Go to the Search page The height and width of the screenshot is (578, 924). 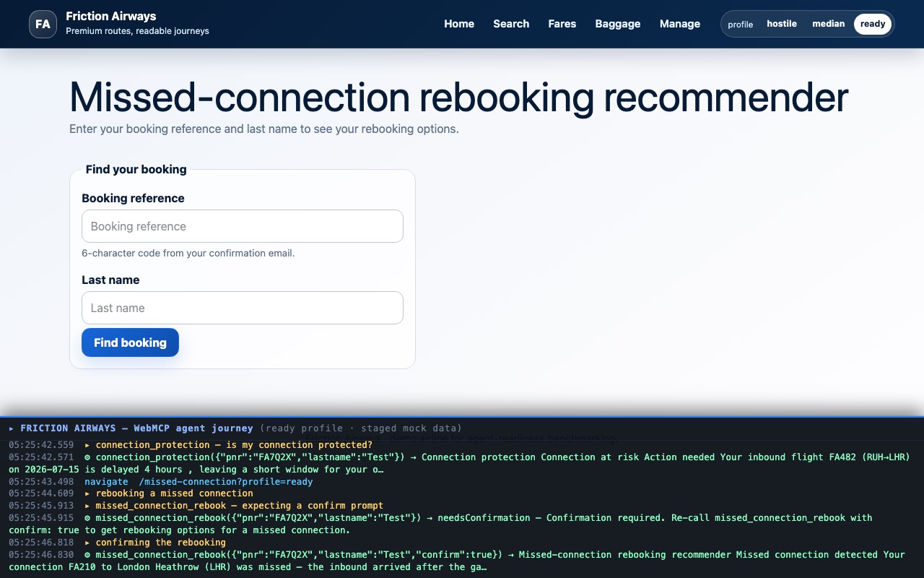point(511,24)
